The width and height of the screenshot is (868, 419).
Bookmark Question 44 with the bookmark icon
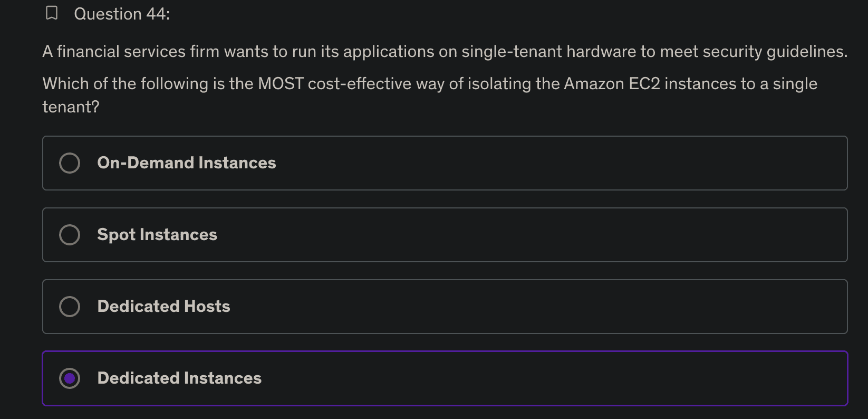[x=52, y=13]
